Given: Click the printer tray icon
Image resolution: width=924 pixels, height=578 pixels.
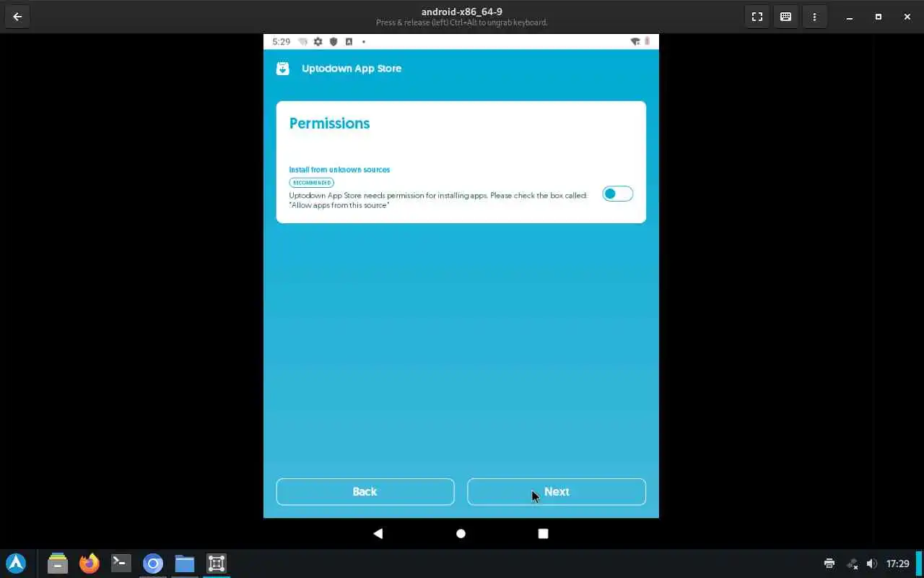Looking at the screenshot, I should (829, 564).
